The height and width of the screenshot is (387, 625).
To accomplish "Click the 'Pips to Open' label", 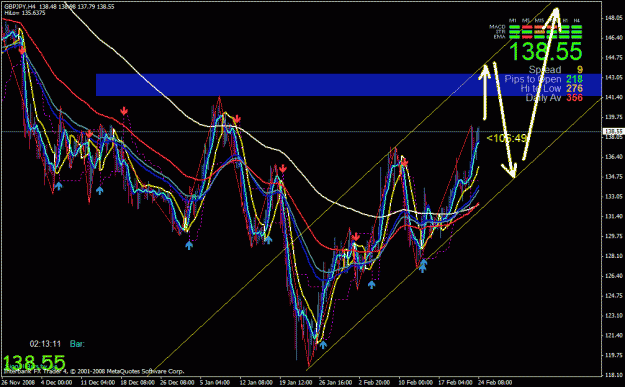I will tap(533, 79).
